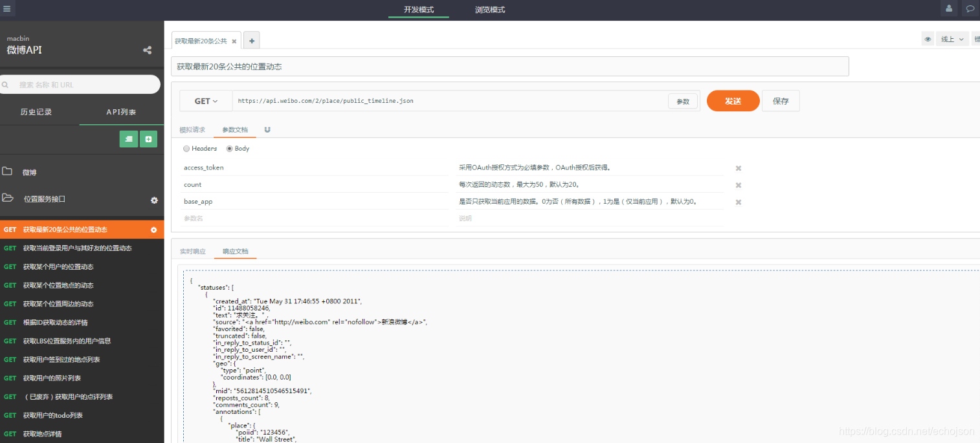Click the search 名称 和 URL field
The width and height of the screenshot is (980, 443).
pyautogui.click(x=80, y=84)
